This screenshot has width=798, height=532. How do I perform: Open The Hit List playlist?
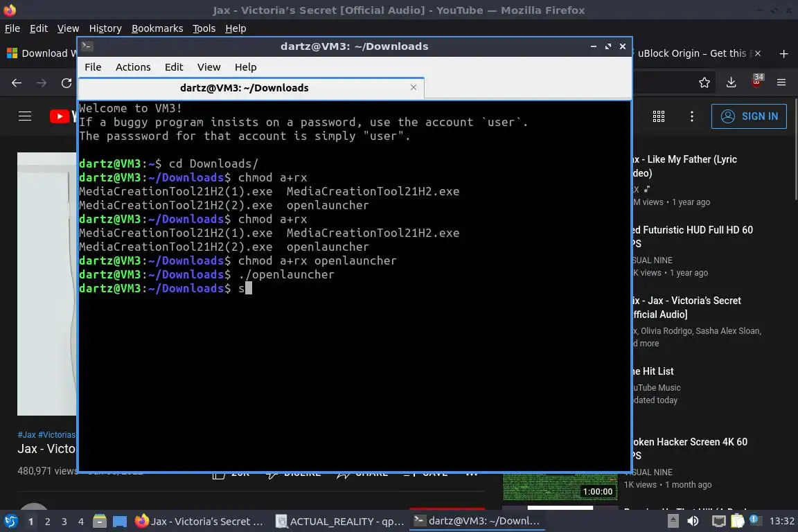pos(653,371)
